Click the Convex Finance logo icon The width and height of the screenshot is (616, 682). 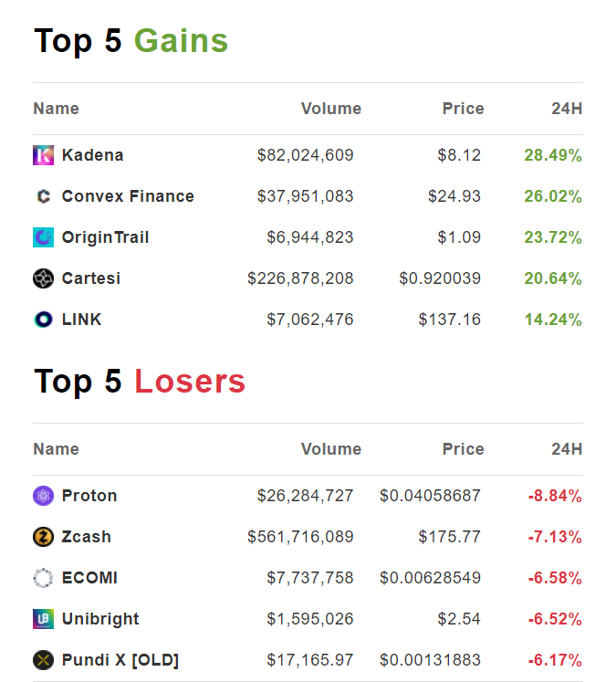point(43,196)
